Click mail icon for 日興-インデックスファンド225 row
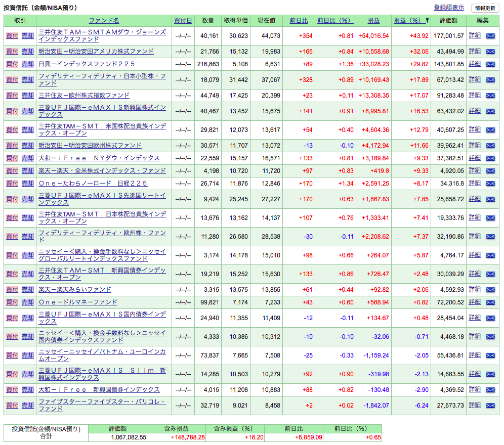The image size is (504, 445). (490, 64)
